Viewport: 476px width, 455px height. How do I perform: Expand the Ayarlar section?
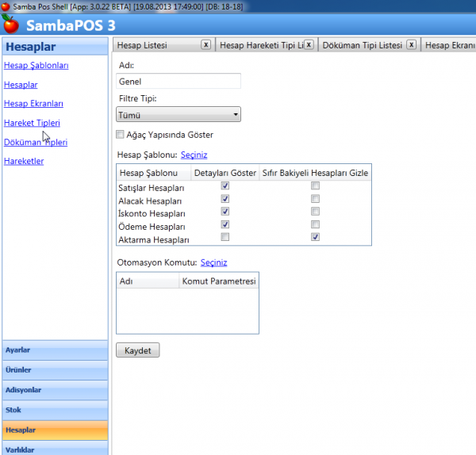pyautogui.click(x=55, y=350)
